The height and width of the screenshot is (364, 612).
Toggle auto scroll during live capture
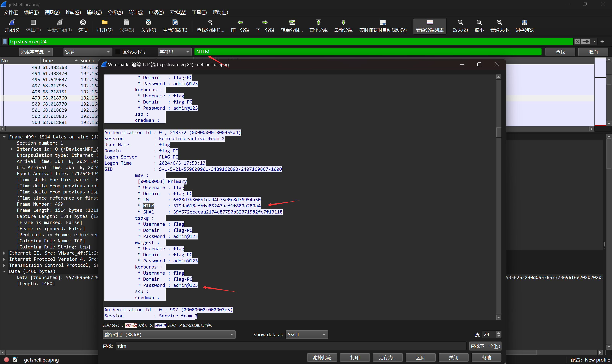coord(383,23)
